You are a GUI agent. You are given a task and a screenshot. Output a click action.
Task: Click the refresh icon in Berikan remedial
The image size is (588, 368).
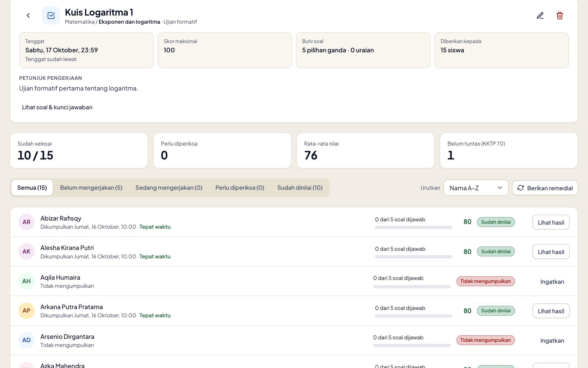520,188
